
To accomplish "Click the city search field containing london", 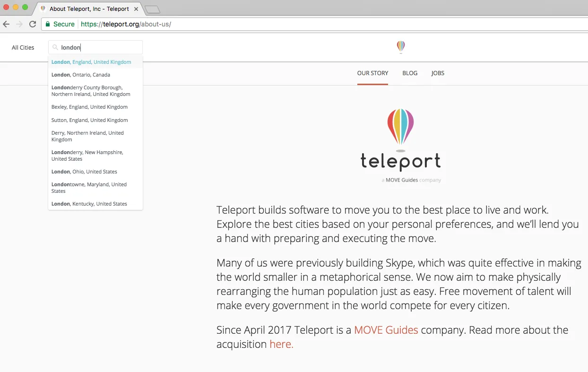I will [x=95, y=47].
